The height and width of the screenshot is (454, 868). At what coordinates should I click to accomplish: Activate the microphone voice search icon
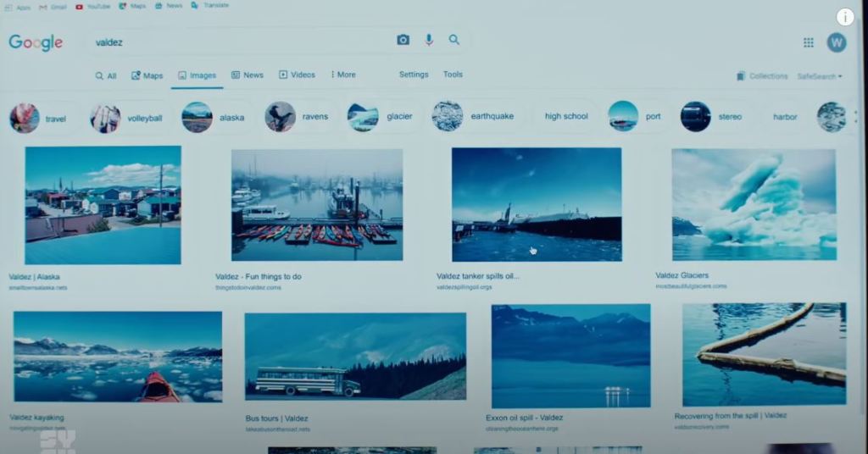[x=429, y=40]
